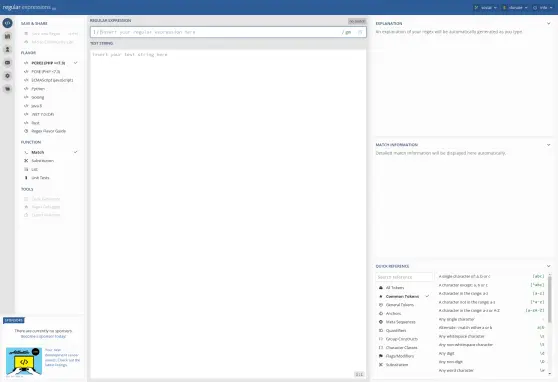Collapse the Match Information panel
The height and width of the screenshot is (382, 558).
point(548,145)
